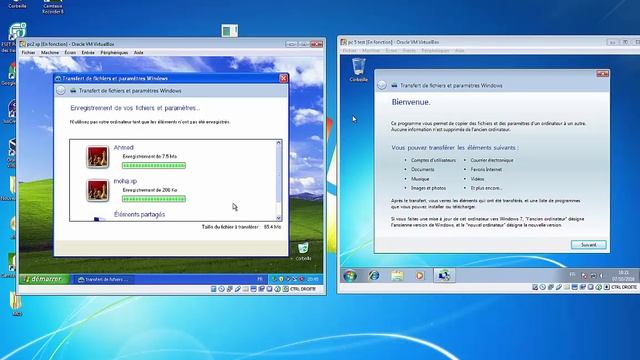Open Périphériques menu in right VirtualBox window

click(x=435, y=51)
